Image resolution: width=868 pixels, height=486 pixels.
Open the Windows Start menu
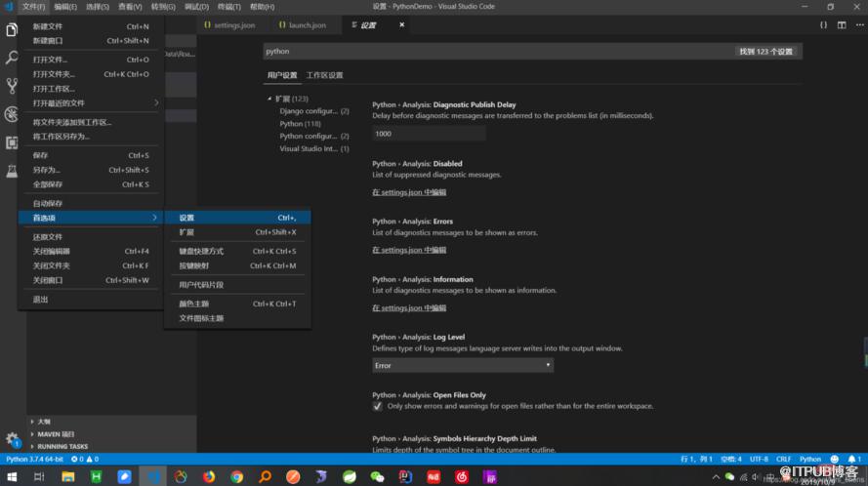click(x=12, y=476)
